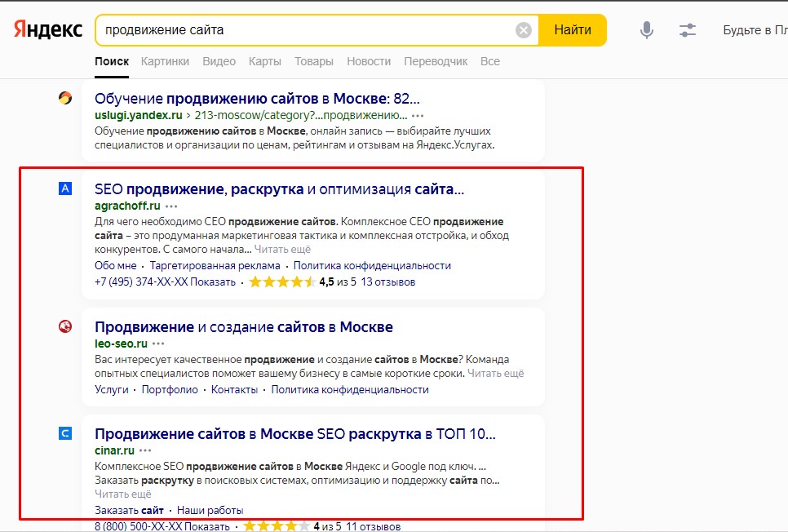Expand the Все services tab
788x532 pixels.
(490, 61)
